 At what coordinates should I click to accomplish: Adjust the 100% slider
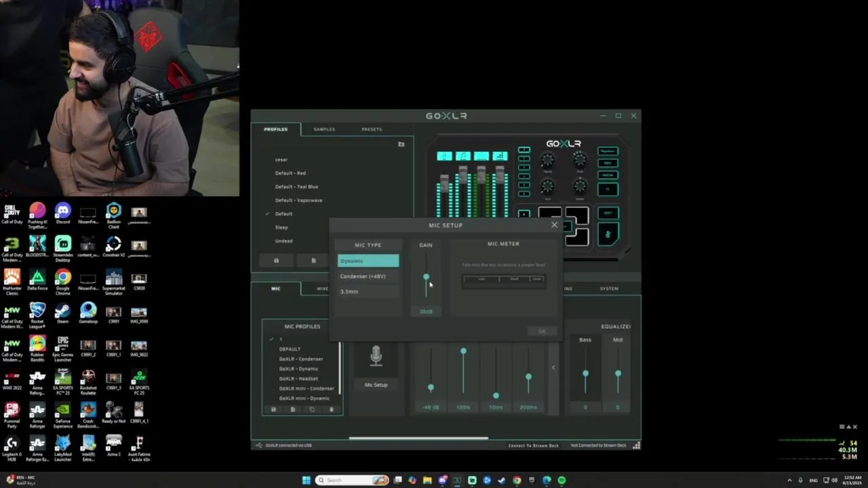click(463, 351)
